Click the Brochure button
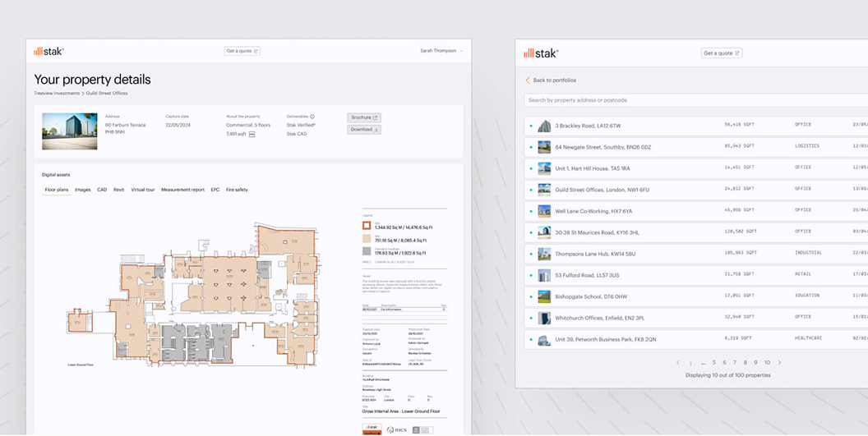The height and width of the screenshot is (436, 868). (x=363, y=117)
